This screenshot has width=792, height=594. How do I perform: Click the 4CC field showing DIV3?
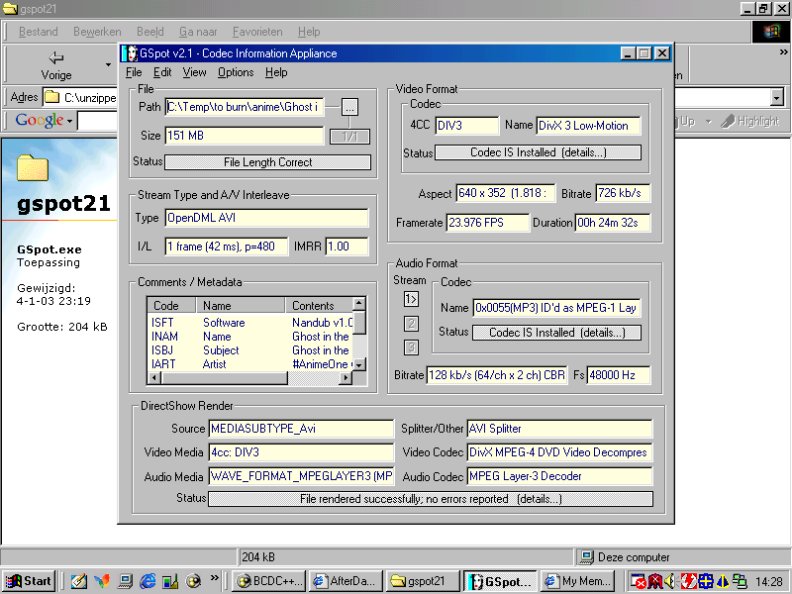click(x=467, y=125)
